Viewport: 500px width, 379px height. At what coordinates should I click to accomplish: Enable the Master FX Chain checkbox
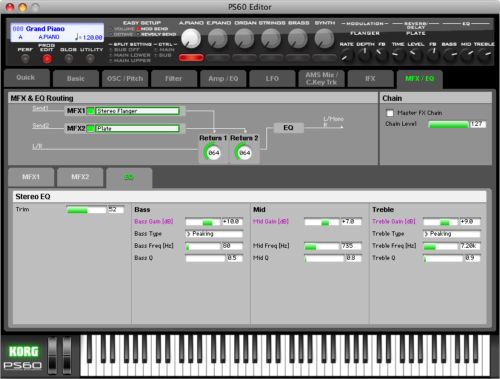390,113
